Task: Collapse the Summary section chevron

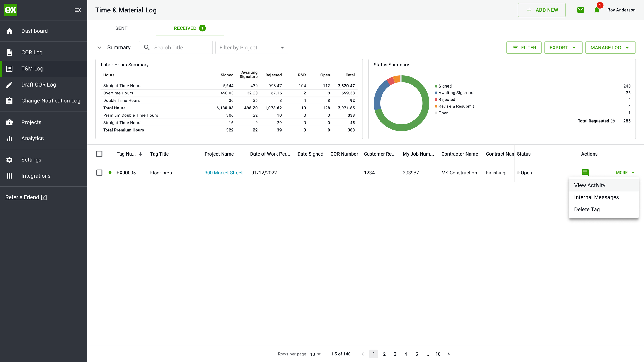Action: [x=99, y=48]
